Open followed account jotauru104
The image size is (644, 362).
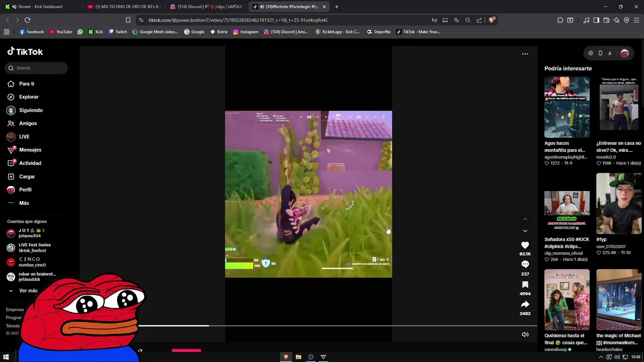[26, 233]
